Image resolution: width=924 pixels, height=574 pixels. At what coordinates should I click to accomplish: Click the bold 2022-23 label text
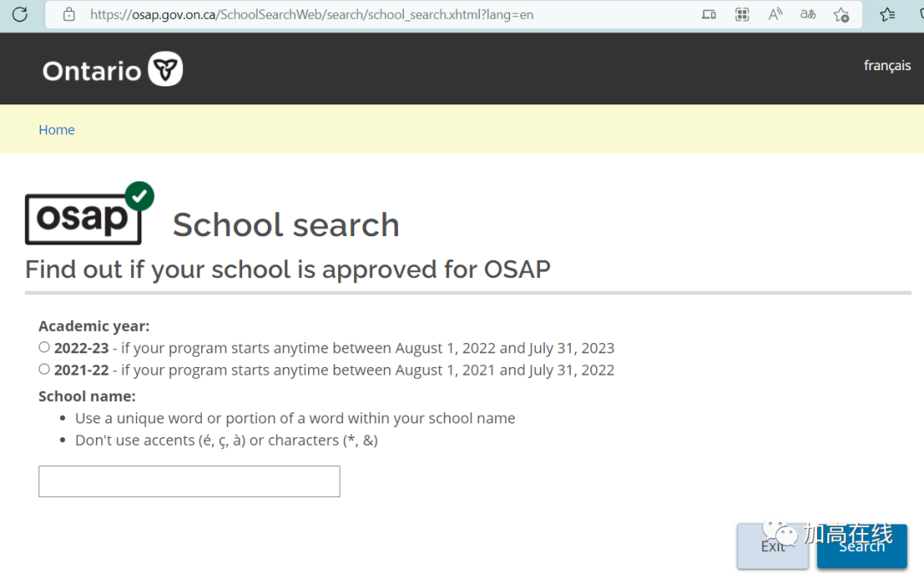tap(82, 347)
